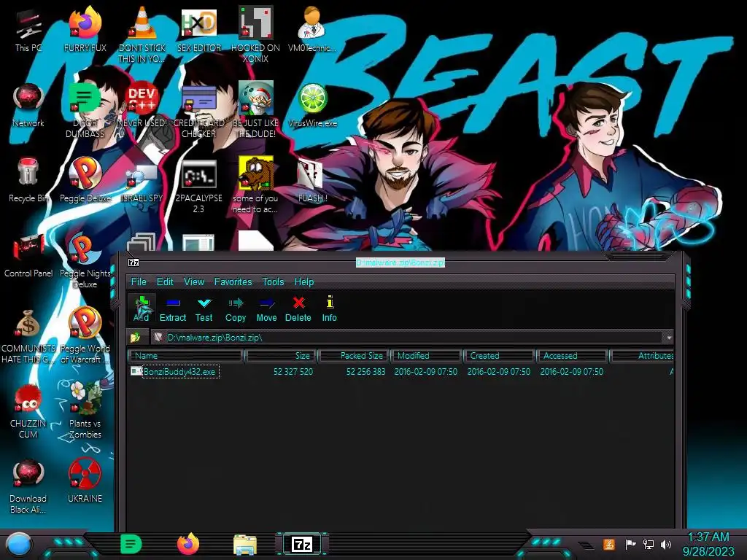This screenshot has width=747, height=560.
Task: Sort by the Name column header
Action: (x=186, y=356)
